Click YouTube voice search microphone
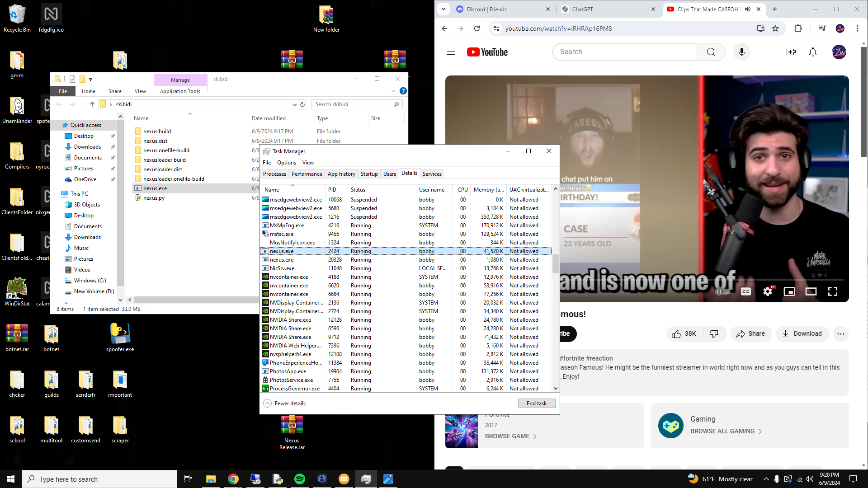868x488 pixels. tap(741, 52)
